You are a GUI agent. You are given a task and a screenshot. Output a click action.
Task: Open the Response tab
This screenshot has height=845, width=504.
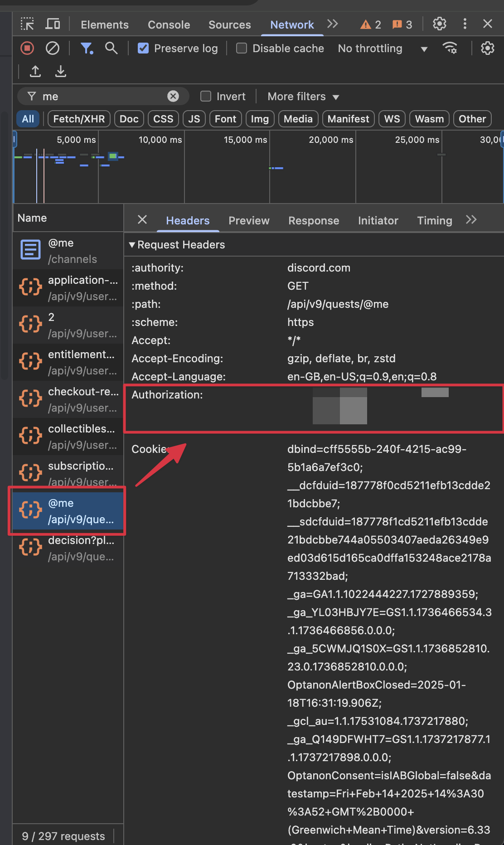click(314, 221)
